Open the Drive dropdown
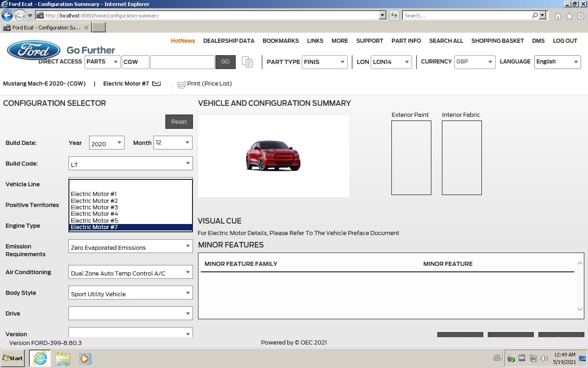 [x=130, y=314]
